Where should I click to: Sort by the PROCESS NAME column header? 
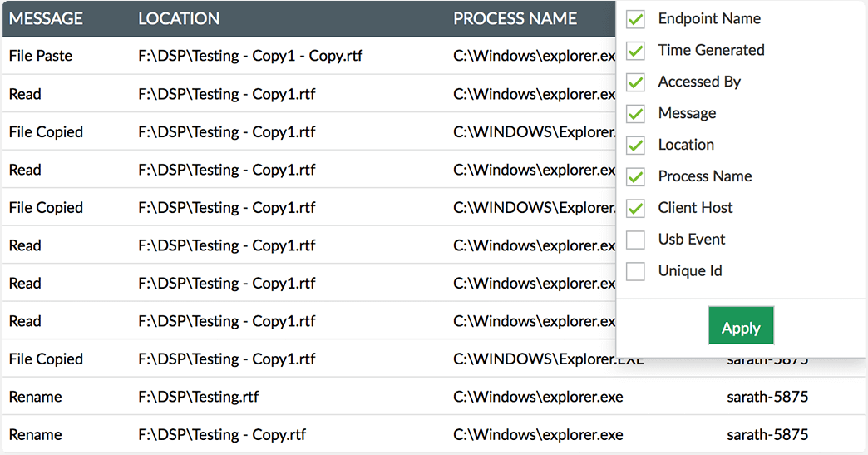(x=515, y=19)
